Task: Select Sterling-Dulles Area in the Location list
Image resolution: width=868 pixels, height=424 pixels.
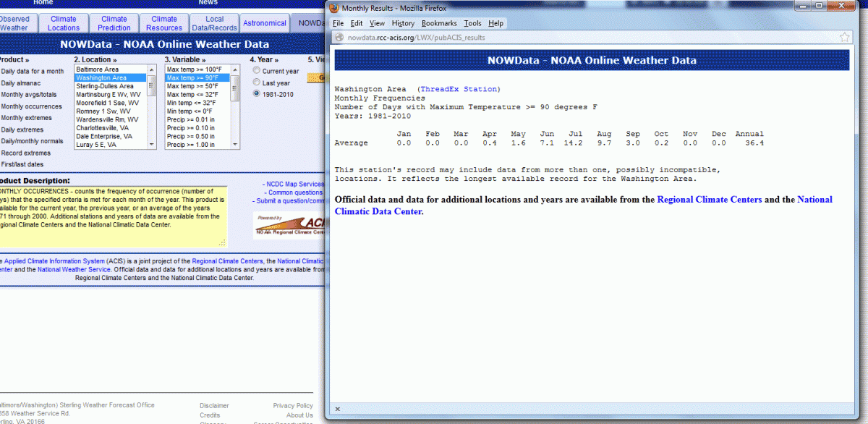Action: [x=111, y=86]
